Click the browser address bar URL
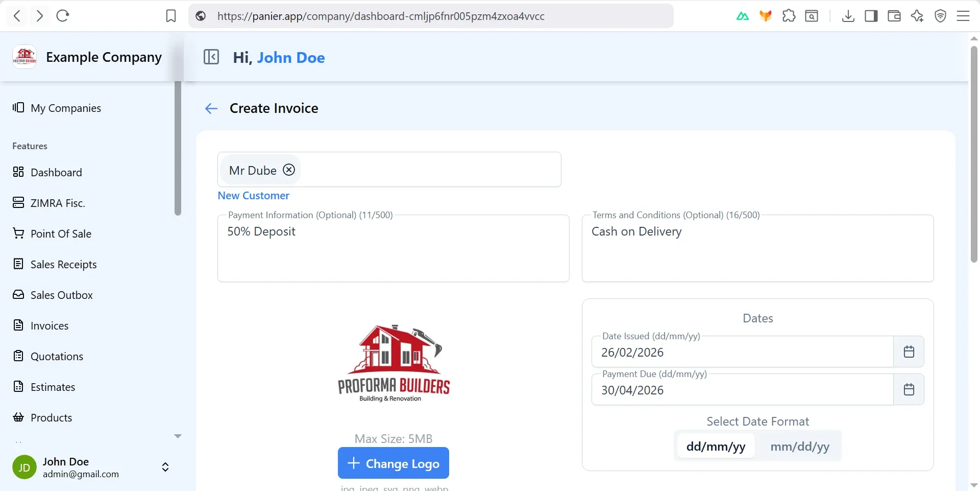Viewport: 980px width, 491px height. coord(381,16)
